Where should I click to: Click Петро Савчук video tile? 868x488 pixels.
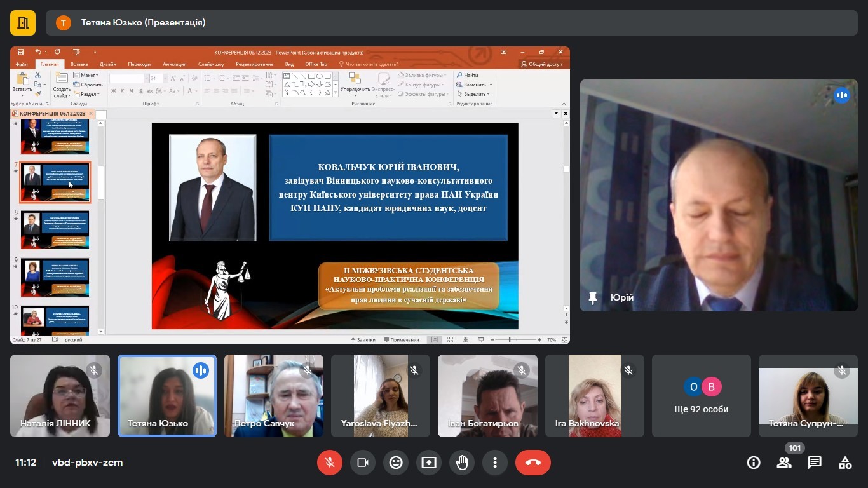[273, 396]
